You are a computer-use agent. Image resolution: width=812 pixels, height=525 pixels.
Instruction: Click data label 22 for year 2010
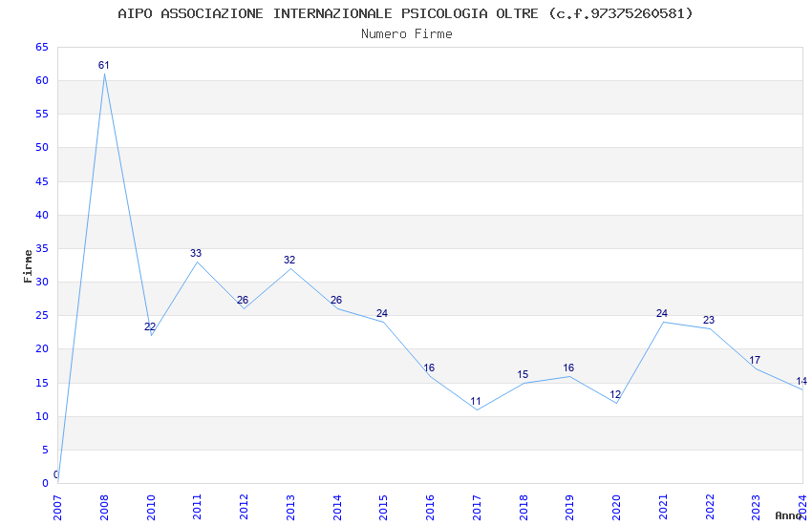(150, 326)
